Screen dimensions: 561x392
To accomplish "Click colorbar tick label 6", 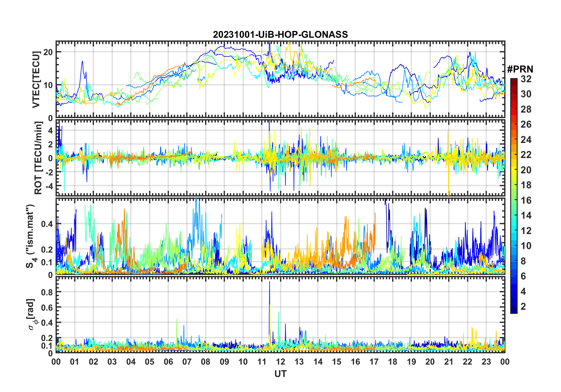I will [523, 276].
